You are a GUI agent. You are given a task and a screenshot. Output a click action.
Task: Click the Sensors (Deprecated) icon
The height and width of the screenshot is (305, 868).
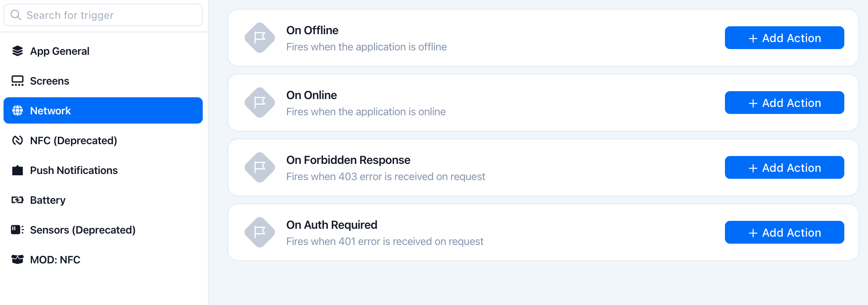coord(18,230)
